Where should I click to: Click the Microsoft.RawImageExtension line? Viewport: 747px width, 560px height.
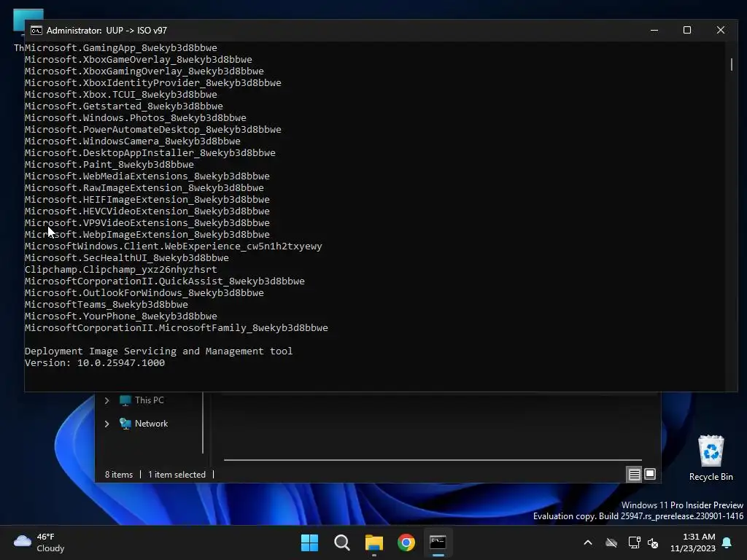(x=144, y=188)
